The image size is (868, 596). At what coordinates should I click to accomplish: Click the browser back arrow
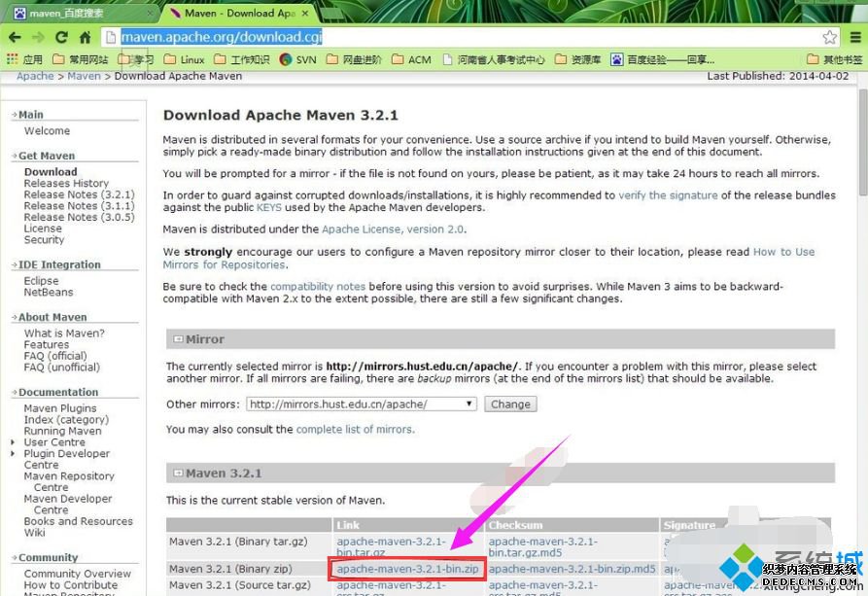click(x=15, y=37)
